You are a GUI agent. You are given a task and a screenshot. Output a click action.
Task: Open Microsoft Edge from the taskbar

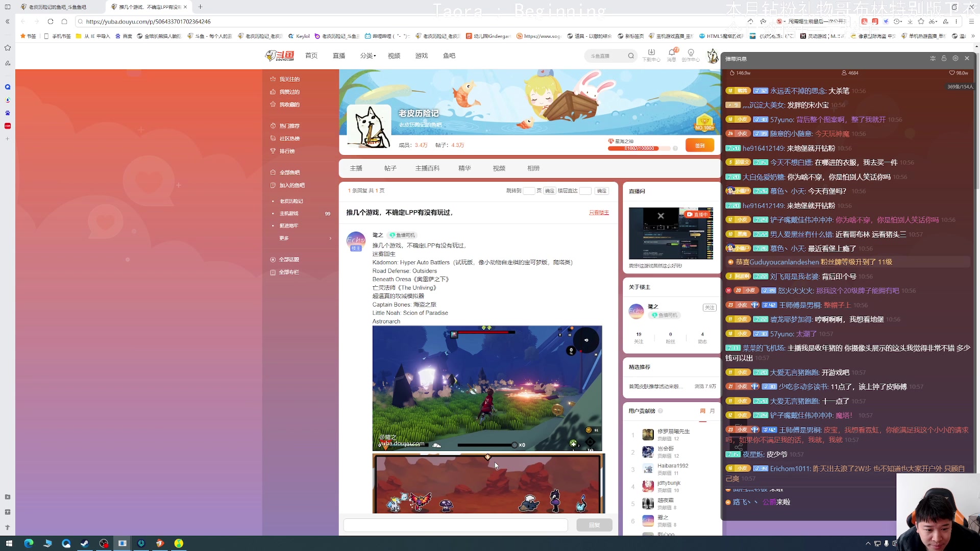[x=29, y=543]
